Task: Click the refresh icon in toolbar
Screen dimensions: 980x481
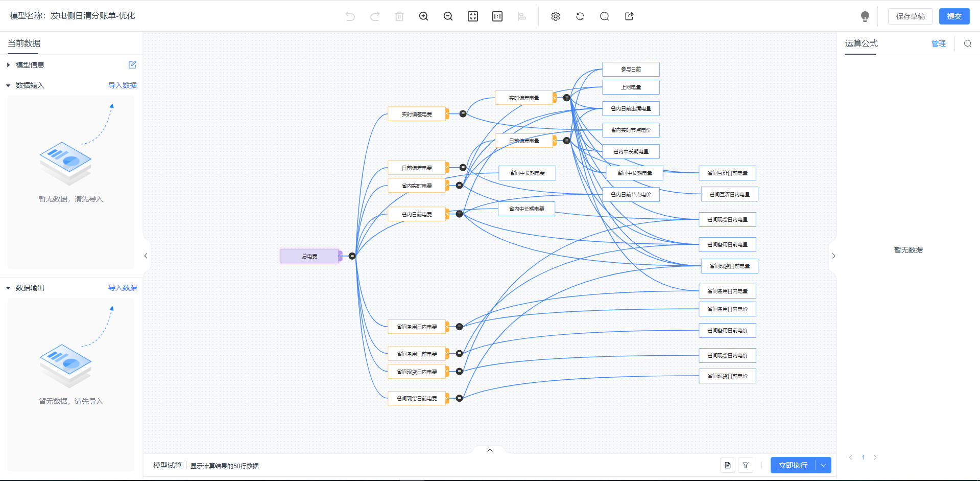Action: pyautogui.click(x=580, y=16)
